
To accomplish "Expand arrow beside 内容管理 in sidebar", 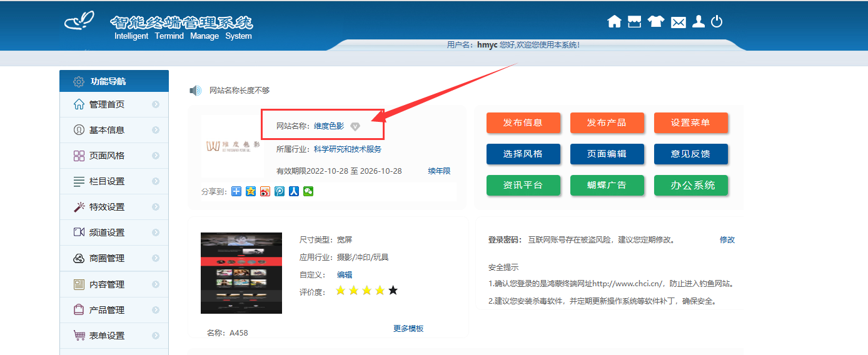I will (x=156, y=284).
